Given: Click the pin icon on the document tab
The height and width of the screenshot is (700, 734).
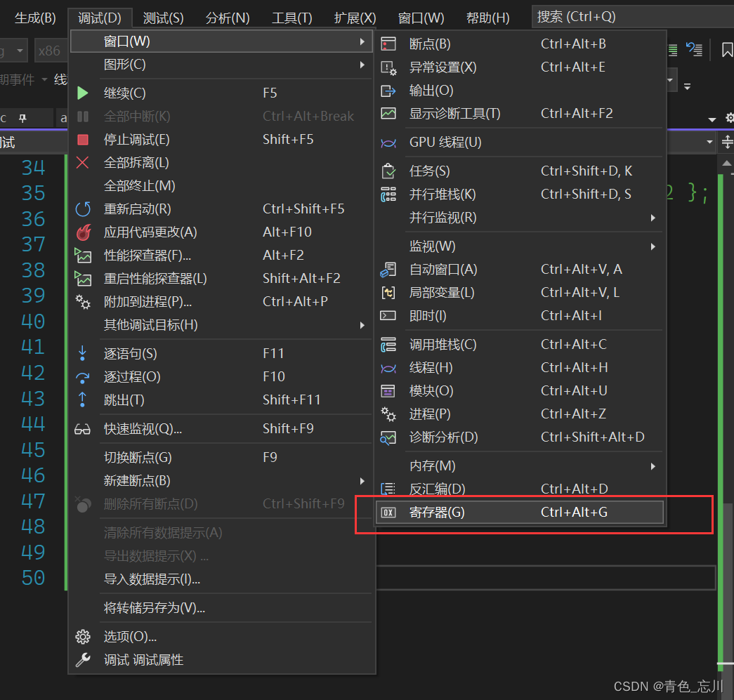Looking at the screenshot, I should point(22,119).
